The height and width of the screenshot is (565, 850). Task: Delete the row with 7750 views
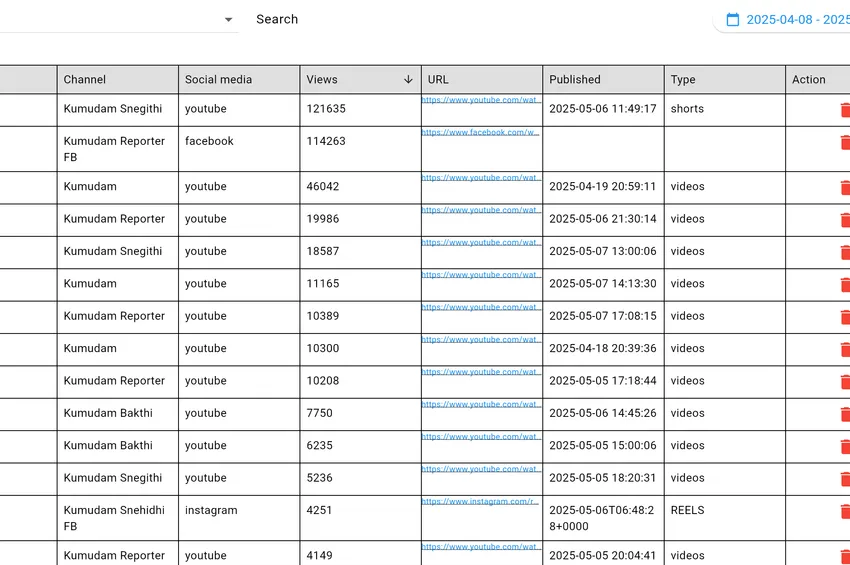845,415
